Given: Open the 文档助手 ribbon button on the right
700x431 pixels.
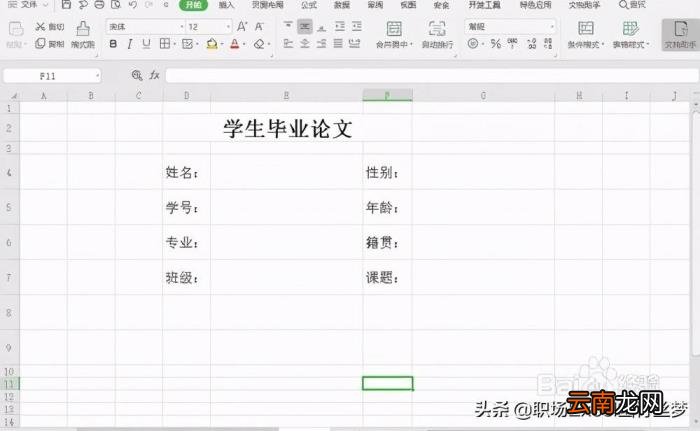Looking at the screenshot, I should click(x=680, y=34).
